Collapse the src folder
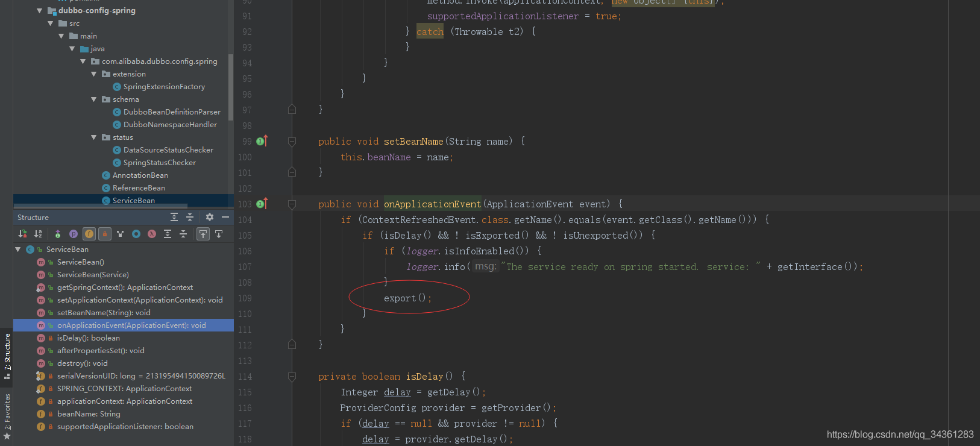980x446 pixels. [51, 24]
